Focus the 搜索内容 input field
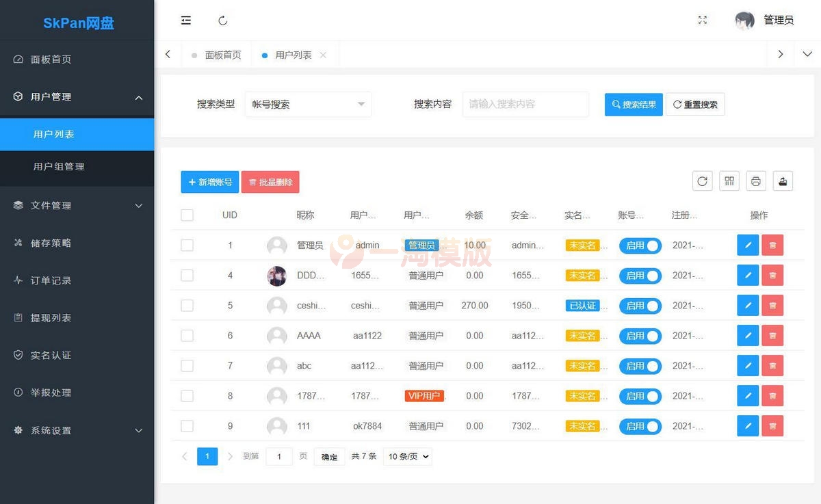This screenshot has width=821, height=504. pos(525,105)
